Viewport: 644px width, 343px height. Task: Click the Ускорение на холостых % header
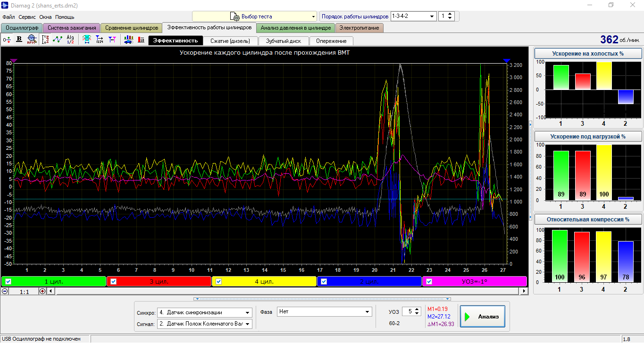pyautogui.click(x=588, y=53)
